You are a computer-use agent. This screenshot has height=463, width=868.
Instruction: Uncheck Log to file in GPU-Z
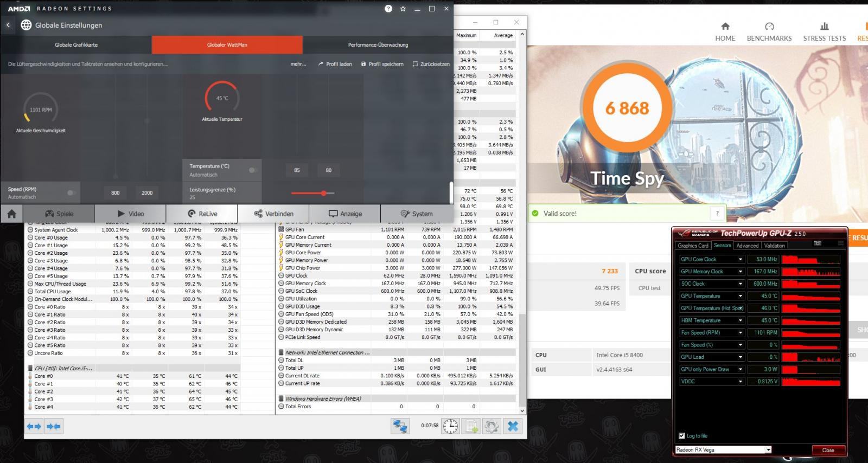(x=682, y=436)
